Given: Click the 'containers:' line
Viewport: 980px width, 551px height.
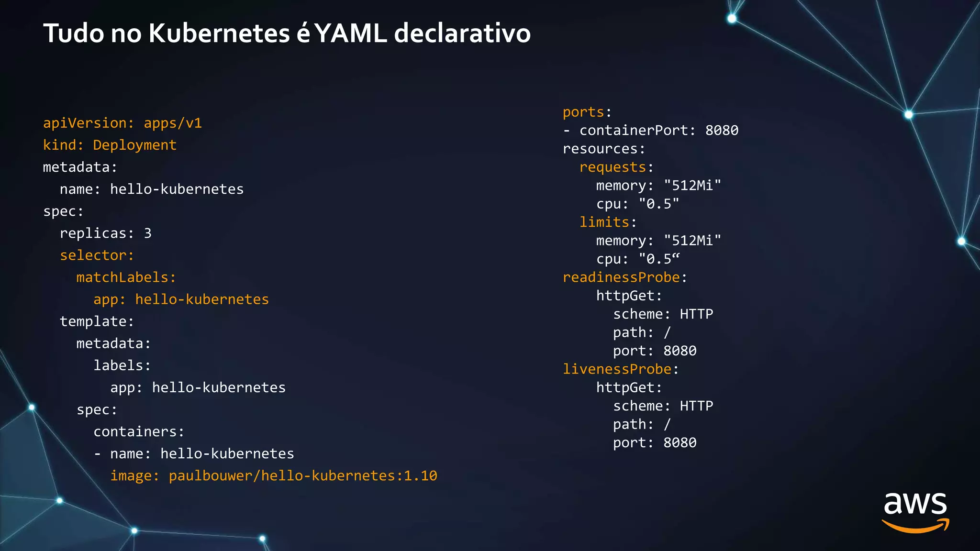Looking at the screenshot, I should [139, 431].
